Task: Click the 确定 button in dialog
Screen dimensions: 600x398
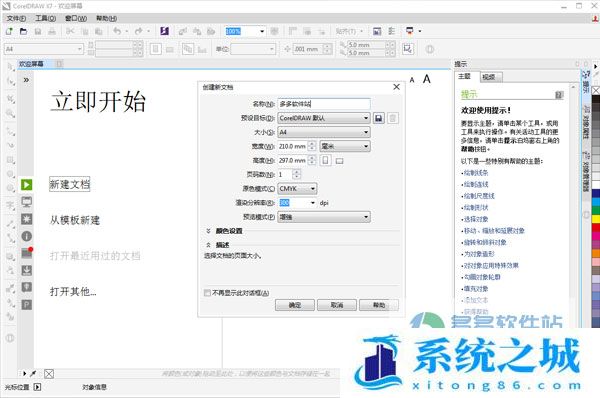Action: coord(295,305)
